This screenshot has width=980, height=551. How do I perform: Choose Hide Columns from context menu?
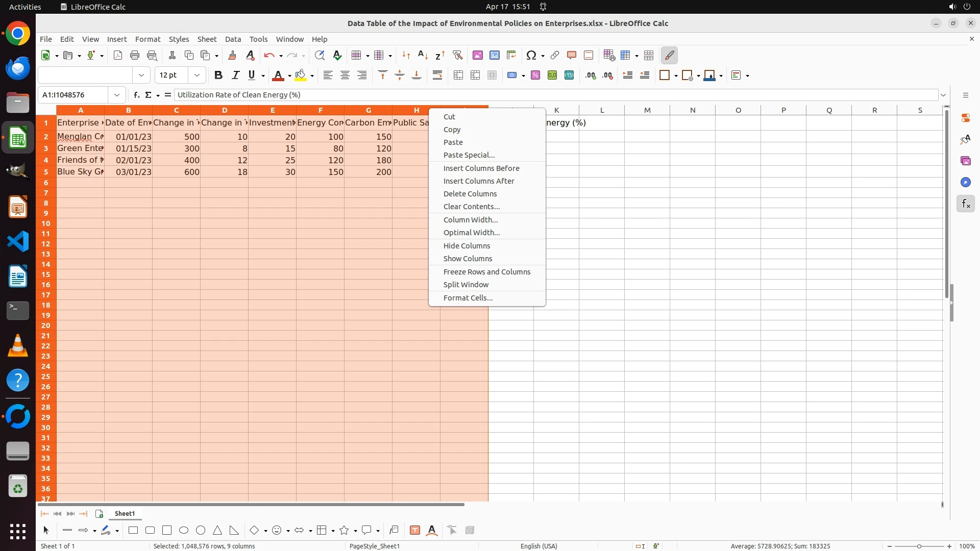pyautogui.click(x=467, y=245)
